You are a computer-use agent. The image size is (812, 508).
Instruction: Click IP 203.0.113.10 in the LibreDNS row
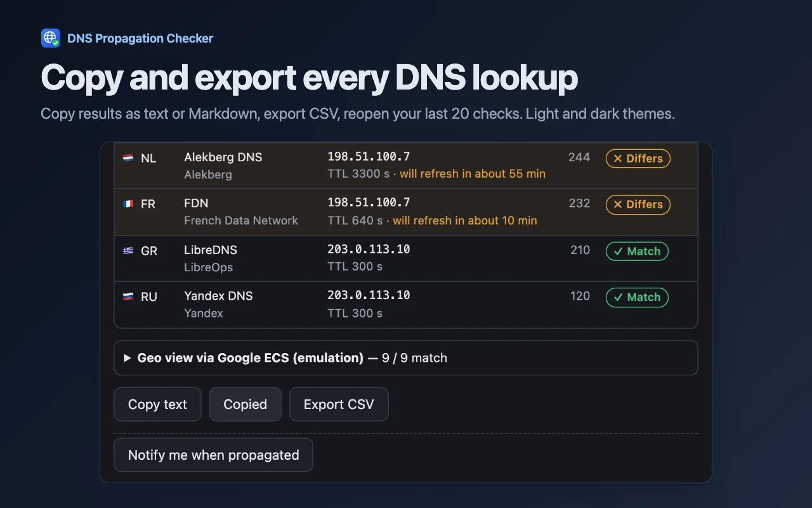point(369,250)
